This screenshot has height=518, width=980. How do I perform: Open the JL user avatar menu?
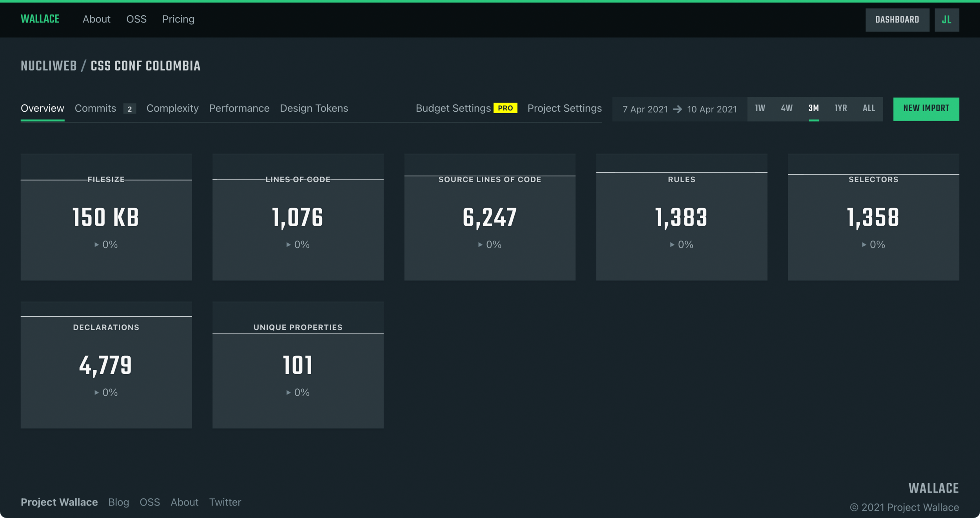tap(946, 20)
